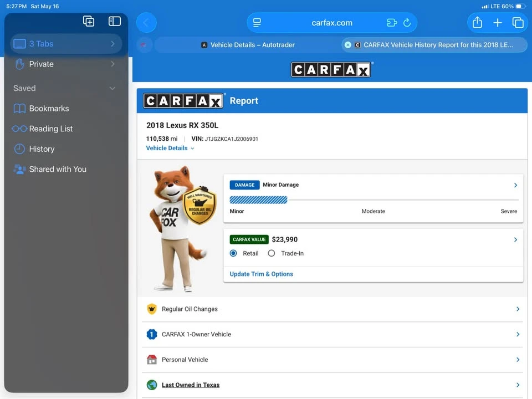532x399 pixels.
Task: Click the Shared with You people icon
Action: [x=19, y=170]
